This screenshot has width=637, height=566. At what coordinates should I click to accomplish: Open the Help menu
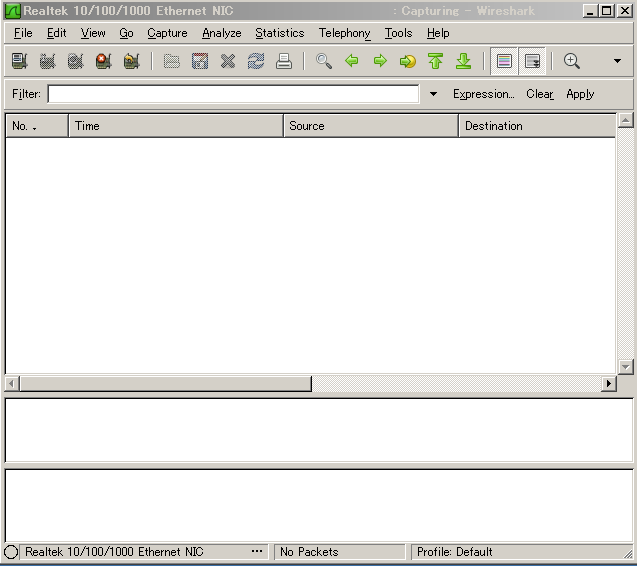coord(438,33)
